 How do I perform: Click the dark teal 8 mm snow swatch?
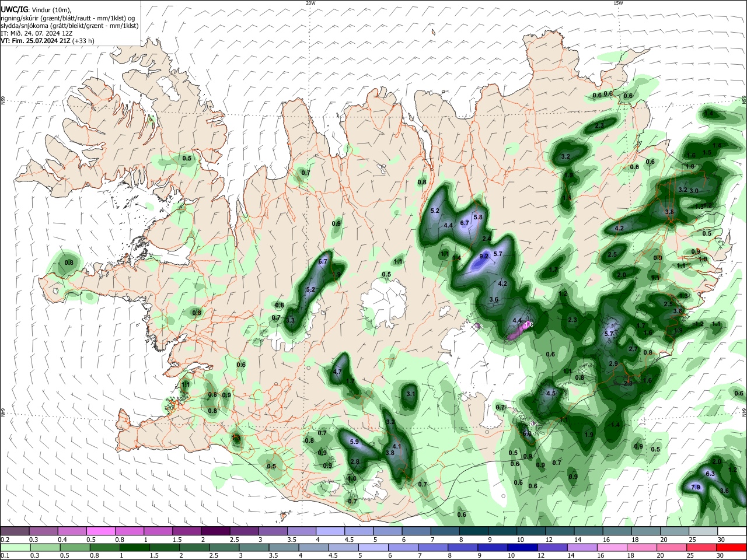coord(473,531)
